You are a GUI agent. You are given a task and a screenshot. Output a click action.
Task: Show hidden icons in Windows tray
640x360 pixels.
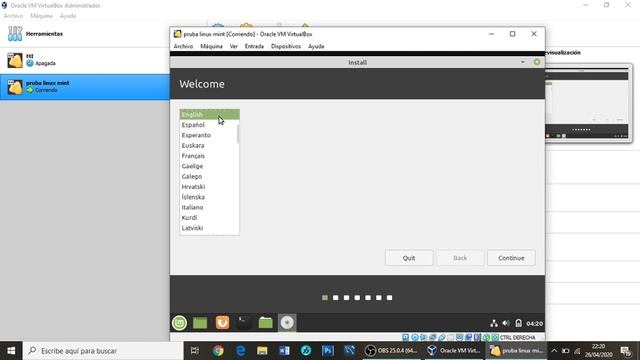point(554,351)
